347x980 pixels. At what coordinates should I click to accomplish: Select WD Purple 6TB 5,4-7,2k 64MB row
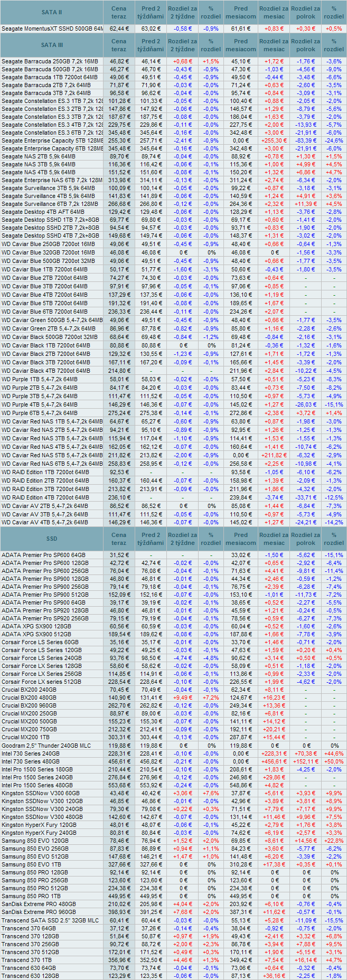173,413
